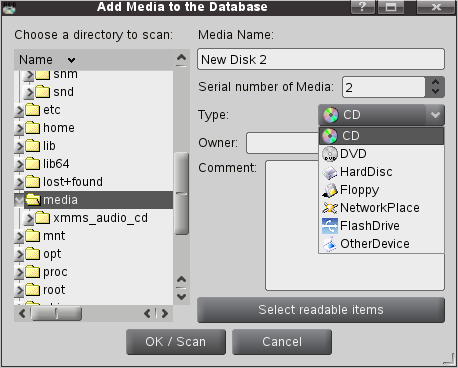Click the proc folder icon

[32, 272]
